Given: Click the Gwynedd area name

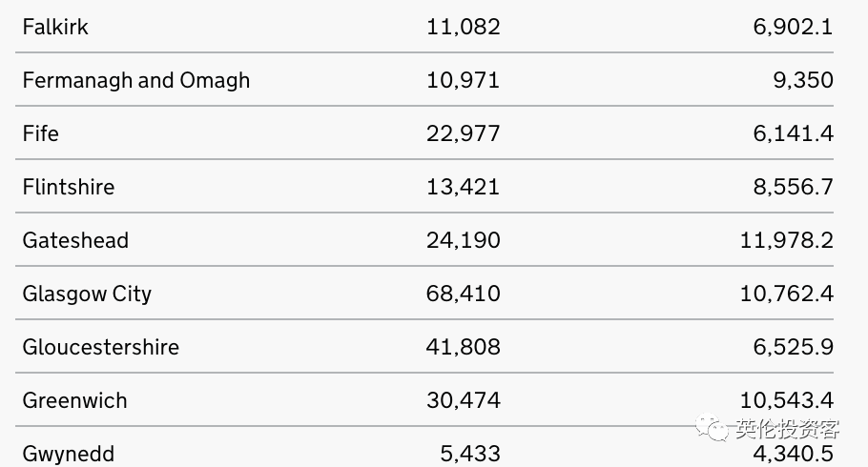Looking at the screenshot, I should [69, 455].
